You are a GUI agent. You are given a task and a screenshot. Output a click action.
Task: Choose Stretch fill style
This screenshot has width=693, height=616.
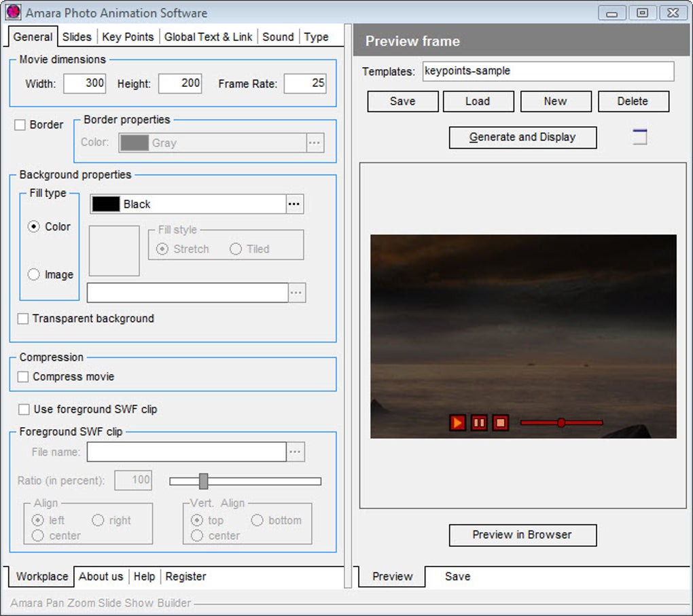tap(162, 249)
